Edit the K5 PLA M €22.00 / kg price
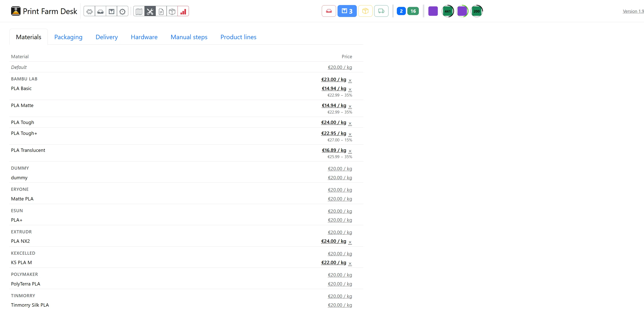 (x=334, y=262)
